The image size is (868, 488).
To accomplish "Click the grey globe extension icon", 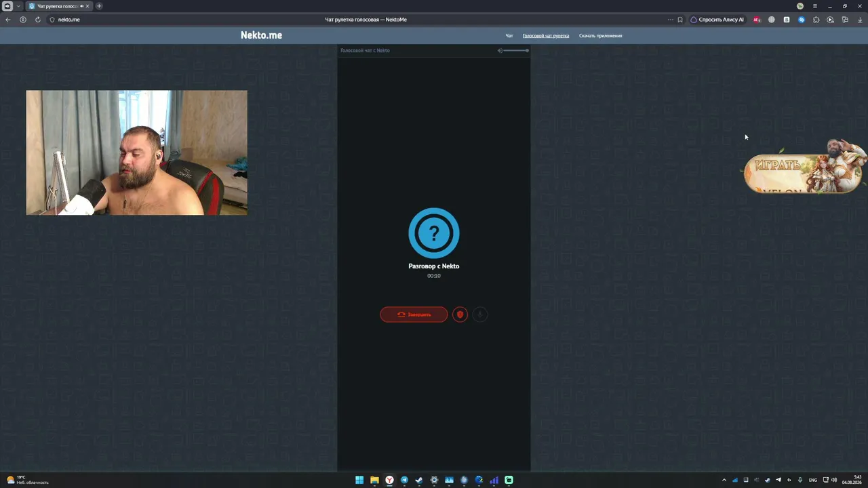I will 772,20.
